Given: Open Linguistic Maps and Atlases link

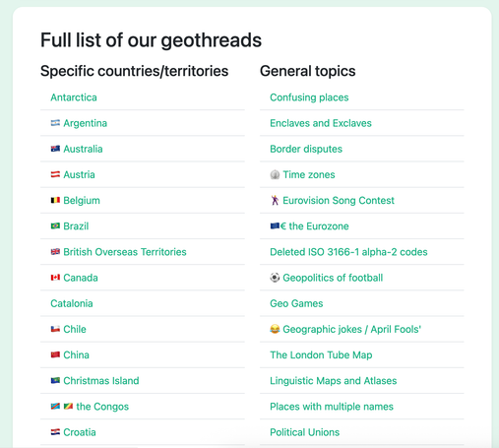Looking at the screenshot, I should (x=333, y=381).
